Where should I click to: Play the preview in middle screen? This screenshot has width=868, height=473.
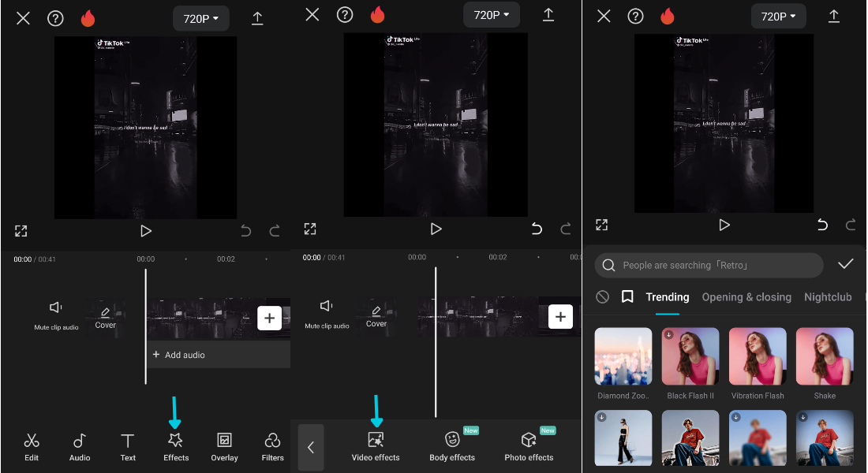(x=436, y=229)
